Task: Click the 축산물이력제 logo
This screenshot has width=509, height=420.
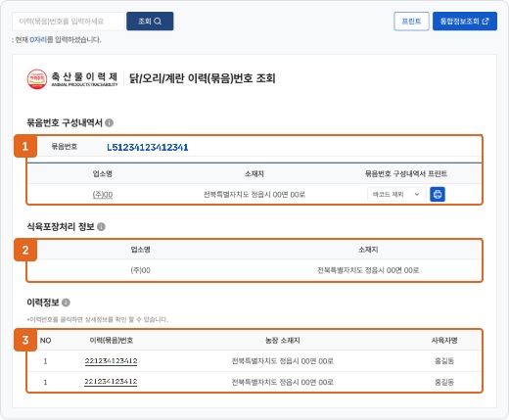Action: 72,78
